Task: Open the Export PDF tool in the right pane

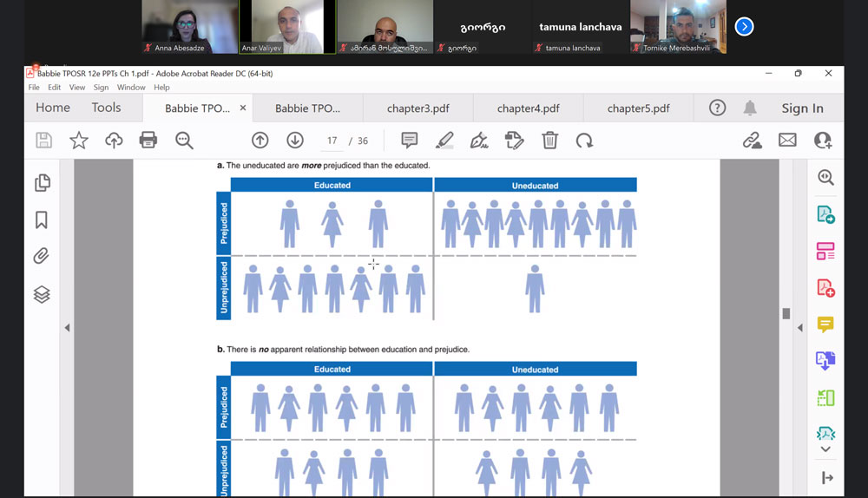Action: click(825, 214)
